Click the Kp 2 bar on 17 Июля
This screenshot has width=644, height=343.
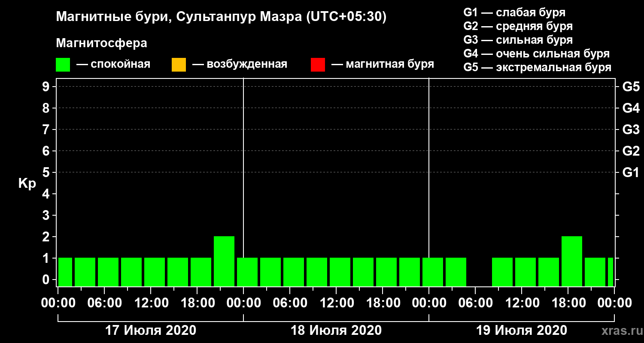pos(224,261)
